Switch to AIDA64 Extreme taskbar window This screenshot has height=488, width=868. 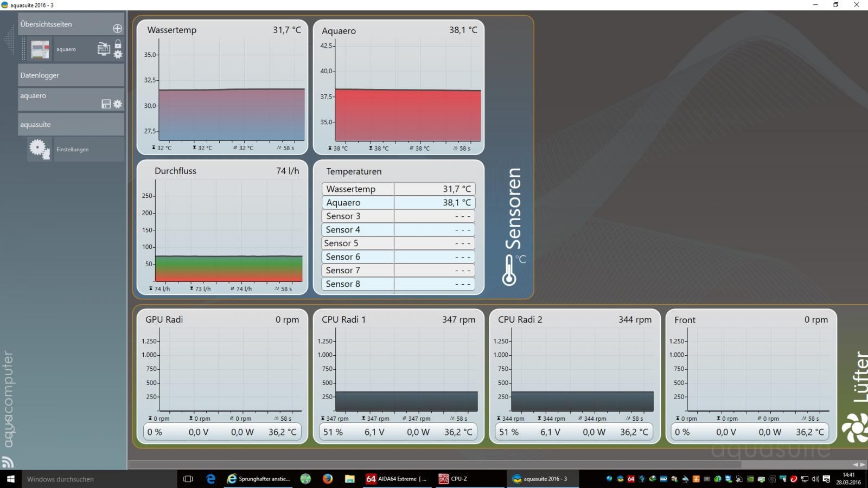(x=397, y=479)
